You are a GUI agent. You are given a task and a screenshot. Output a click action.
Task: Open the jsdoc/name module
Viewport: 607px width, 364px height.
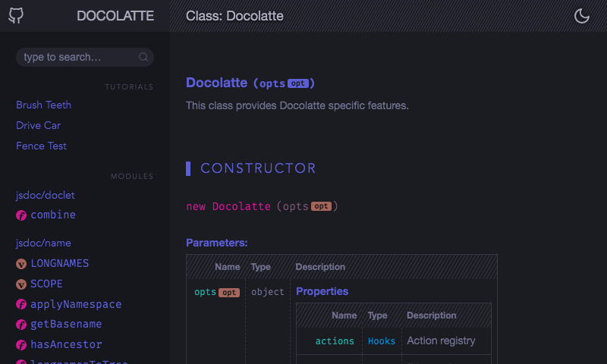pyautogui.click(x=43, y=243)
